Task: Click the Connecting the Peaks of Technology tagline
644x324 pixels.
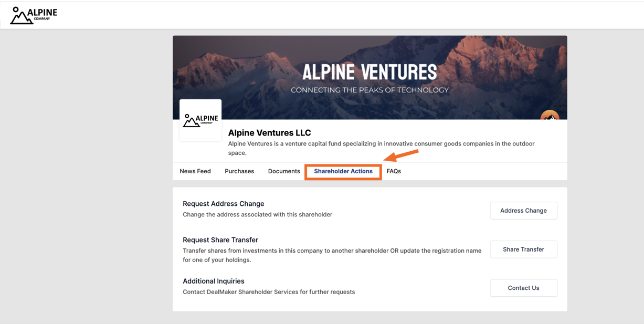Action: 369,90
